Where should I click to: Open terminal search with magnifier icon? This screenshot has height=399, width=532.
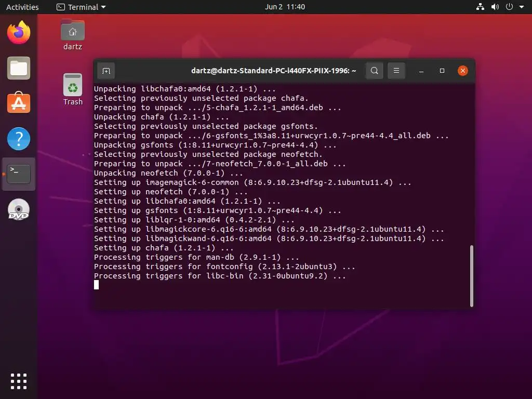pos(374,71)
